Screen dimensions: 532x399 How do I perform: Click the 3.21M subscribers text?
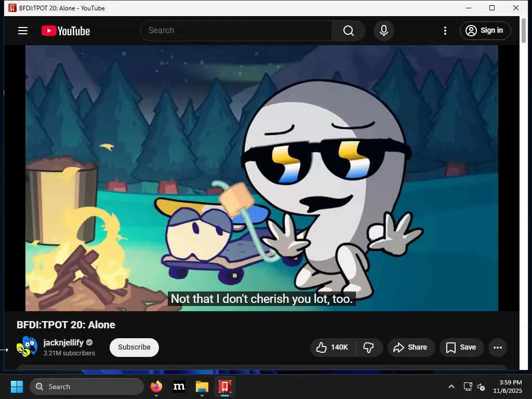pos(69,353)
